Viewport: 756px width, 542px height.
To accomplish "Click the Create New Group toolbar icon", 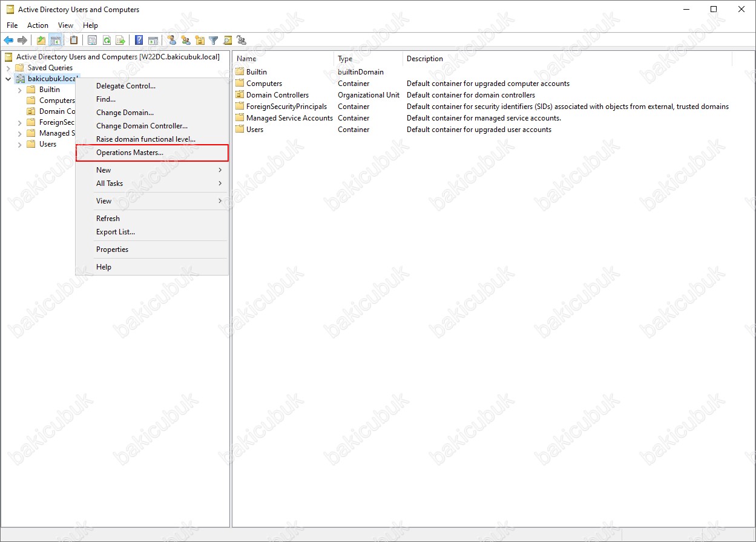I will click(186, 41).
